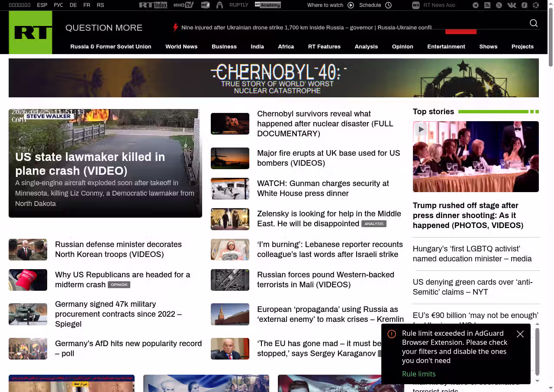Click the Where to watch play icon
The width and height of the screenshot is (554, 392).
click(x=351, y=5)
